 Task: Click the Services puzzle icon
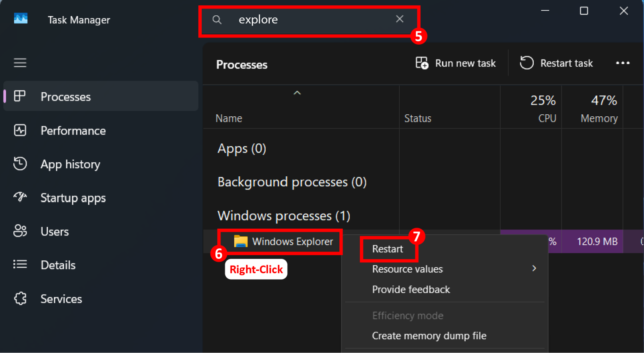[20, 298]
